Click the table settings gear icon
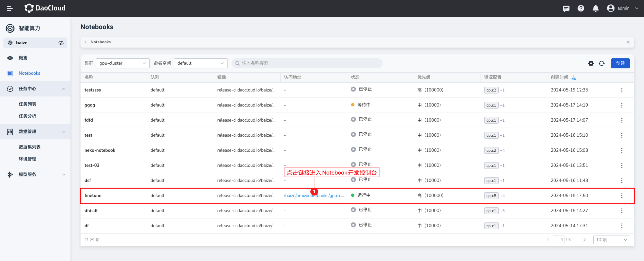Image resolution: width=644 pixels, height=261 pixels. pos(591,63)
